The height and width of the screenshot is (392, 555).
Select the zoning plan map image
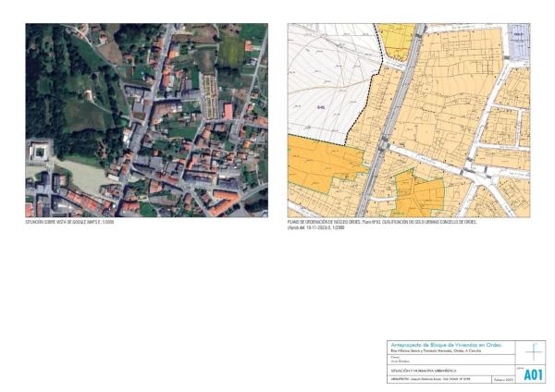408,120
